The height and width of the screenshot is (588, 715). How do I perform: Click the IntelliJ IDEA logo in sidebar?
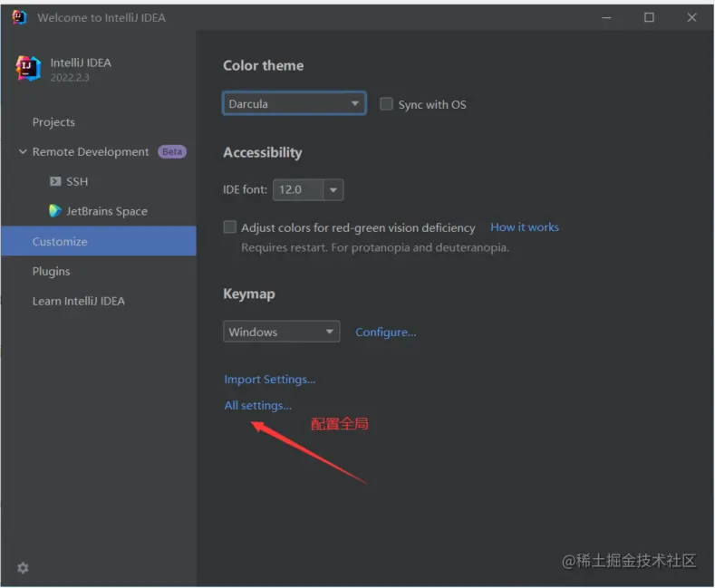point(28,68)
